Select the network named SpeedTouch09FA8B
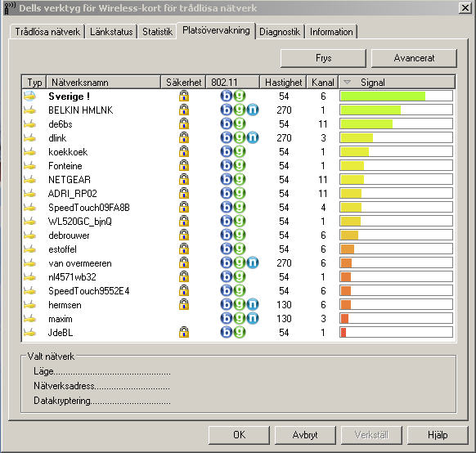This screenshot has width=476, height=453. (89, 208)
